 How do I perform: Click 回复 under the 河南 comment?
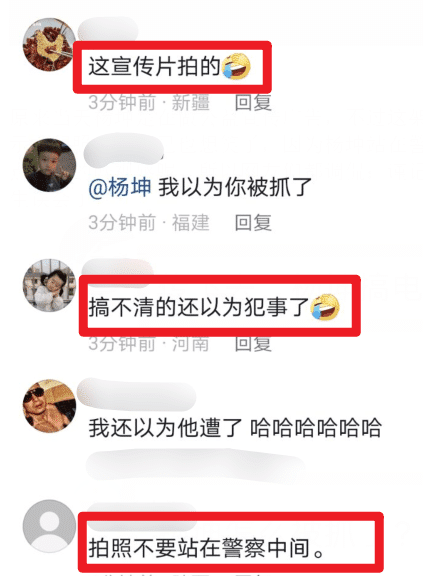pyautogui.click(x=253, y=343)
